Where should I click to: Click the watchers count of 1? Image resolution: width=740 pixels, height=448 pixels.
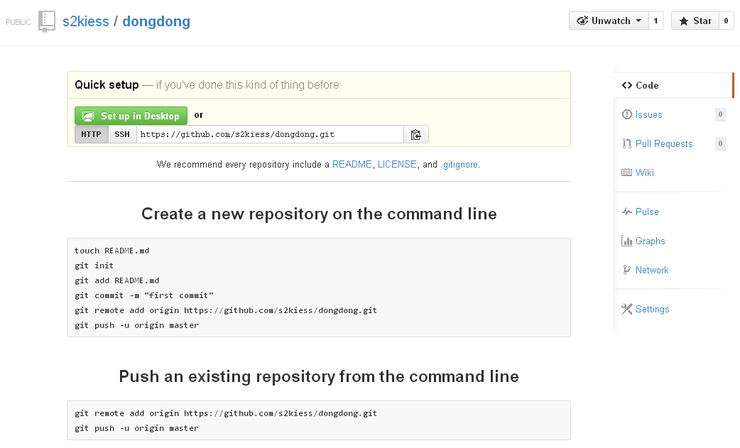tap(656, 21)
